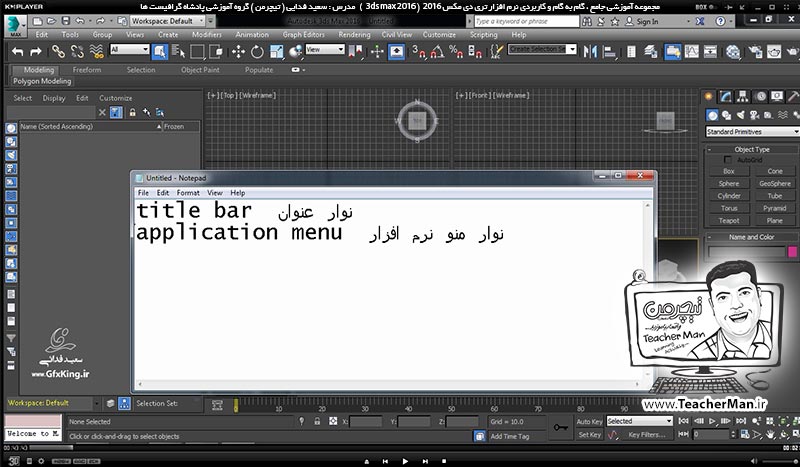This screenshot has width=800, height=467.
Task: Open Render Setup teapot icon
Action: coord(755,51)
